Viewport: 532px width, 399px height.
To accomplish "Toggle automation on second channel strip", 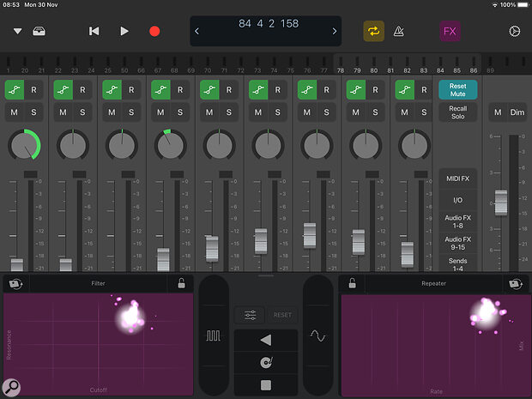I will tap(63, 90).
